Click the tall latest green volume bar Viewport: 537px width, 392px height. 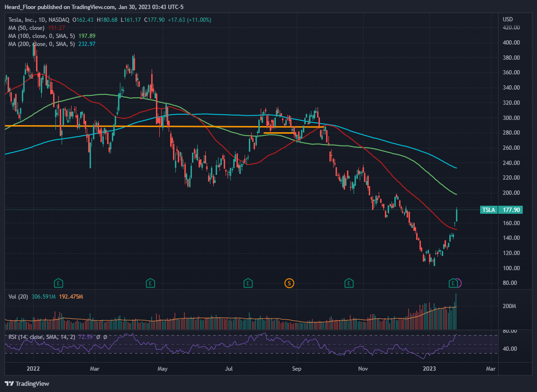pos(456,311)
